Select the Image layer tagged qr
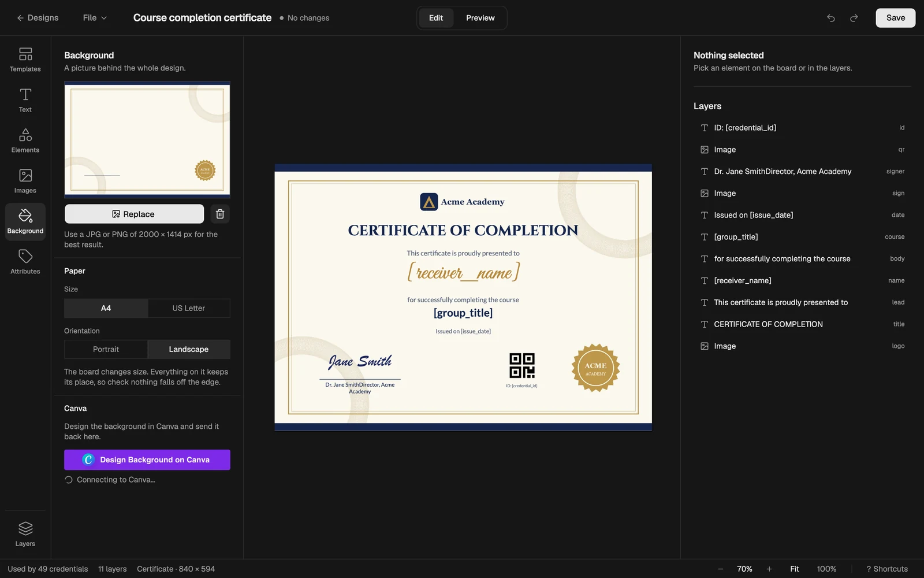Viewport: 924px width, 578px height. point(802,150)
